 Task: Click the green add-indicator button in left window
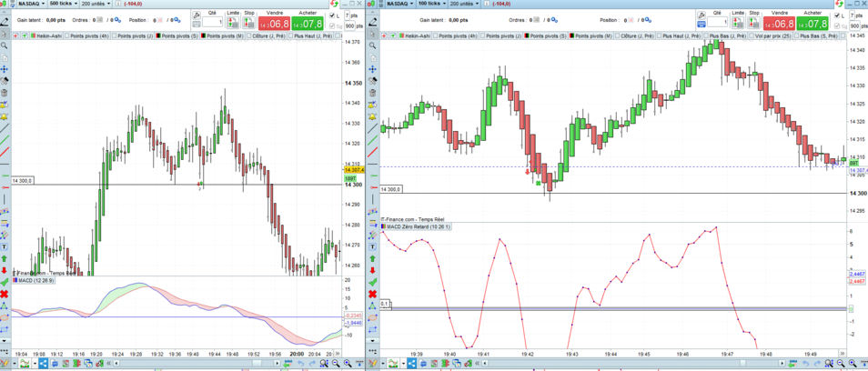[x=25, y=36]
